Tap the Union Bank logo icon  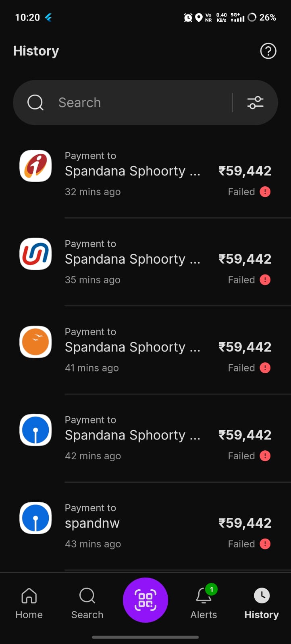point(35,254)
